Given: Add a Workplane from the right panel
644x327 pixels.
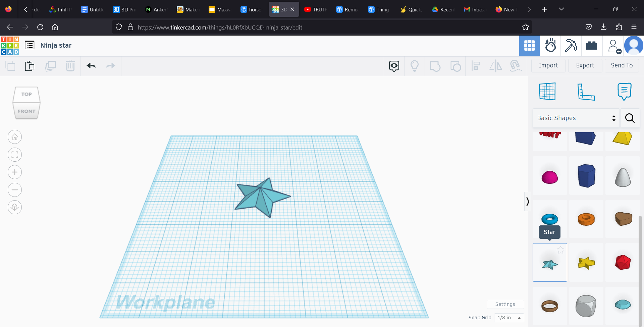Looking at the screenshot, I should click(x=547, y=91).
